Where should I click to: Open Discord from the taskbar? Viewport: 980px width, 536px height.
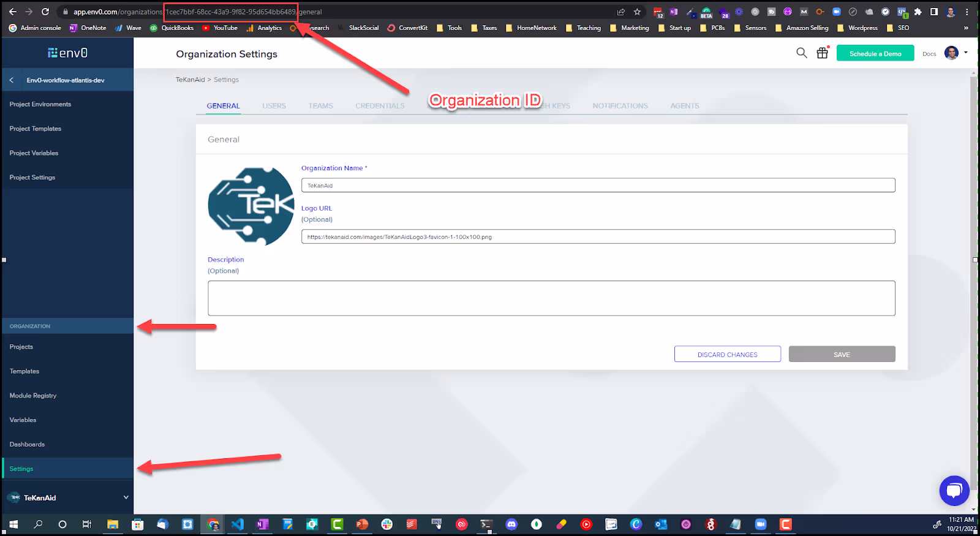pos(511,524)
